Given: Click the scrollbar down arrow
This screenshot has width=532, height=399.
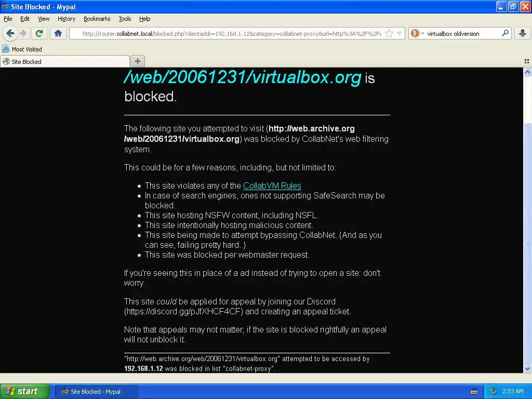Looking at the screenshot, I should (527, 368).
